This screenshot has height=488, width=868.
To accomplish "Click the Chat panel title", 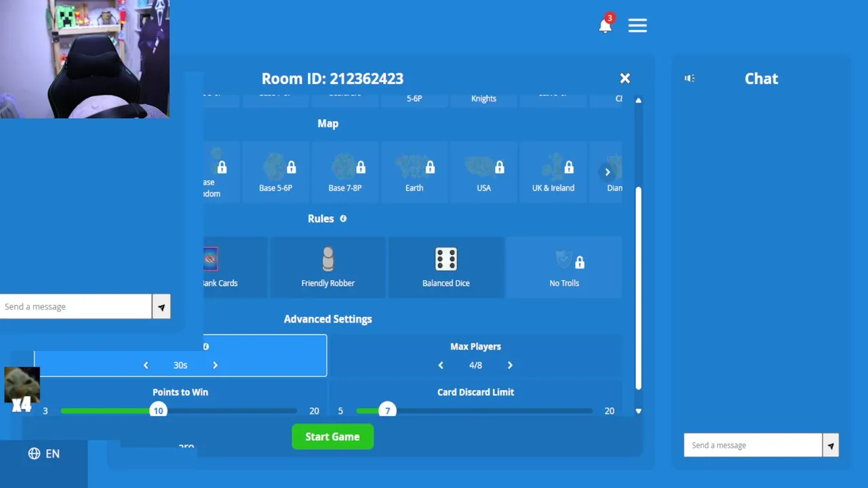I will (761, 79).
